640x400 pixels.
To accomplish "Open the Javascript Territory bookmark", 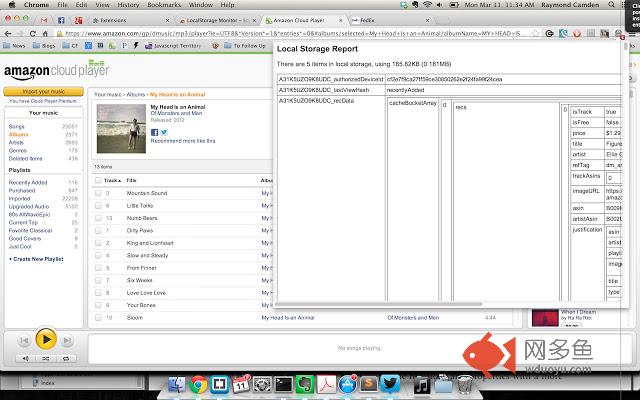I will (173, 46).
